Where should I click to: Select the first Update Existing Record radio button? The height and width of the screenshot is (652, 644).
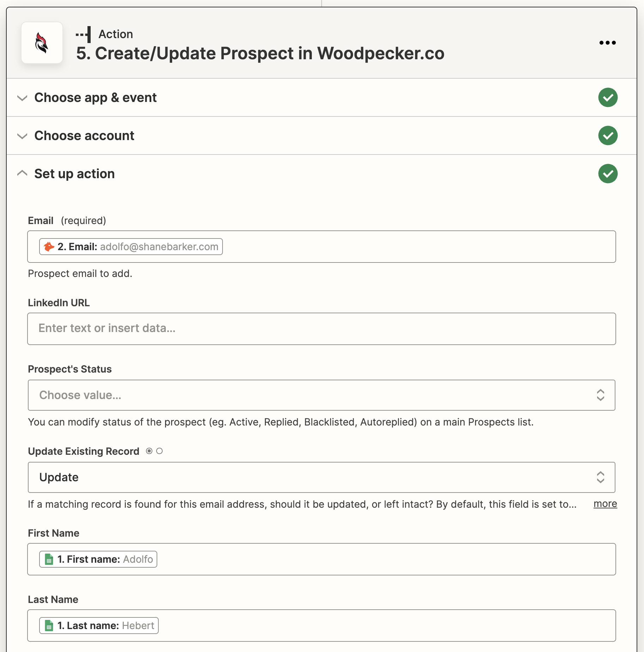(150, 451)
